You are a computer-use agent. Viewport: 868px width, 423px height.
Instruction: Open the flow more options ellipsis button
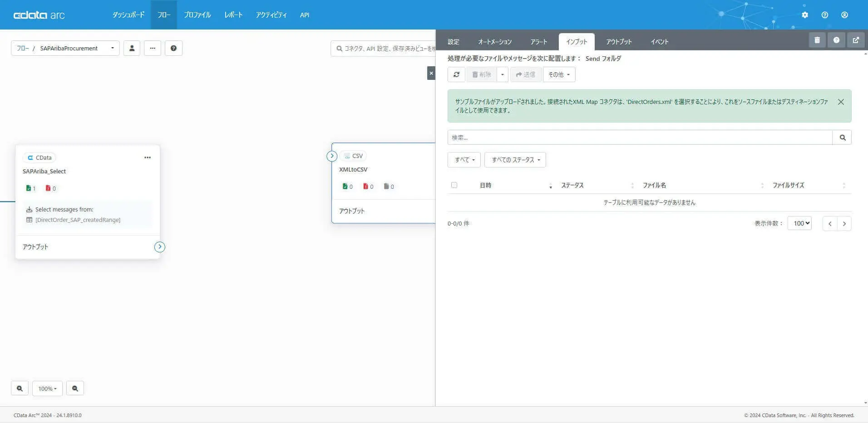pos(153,48)
